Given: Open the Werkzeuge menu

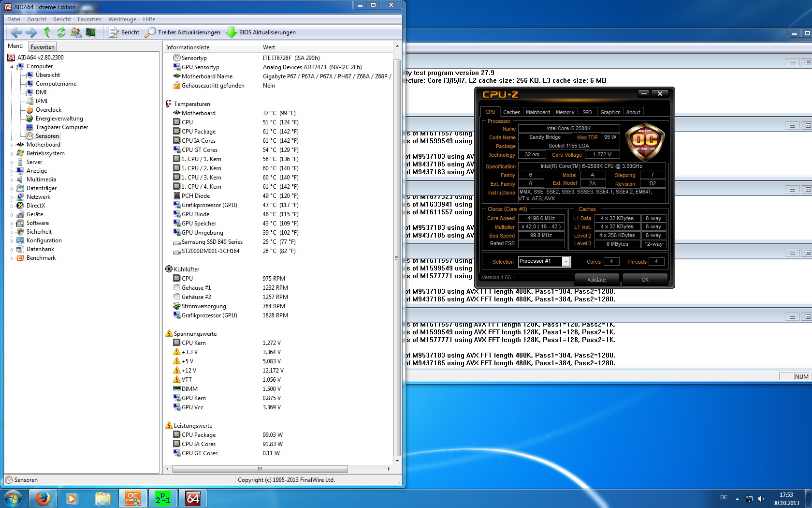Looking at the screenshot, I should (x=122, y=19).
